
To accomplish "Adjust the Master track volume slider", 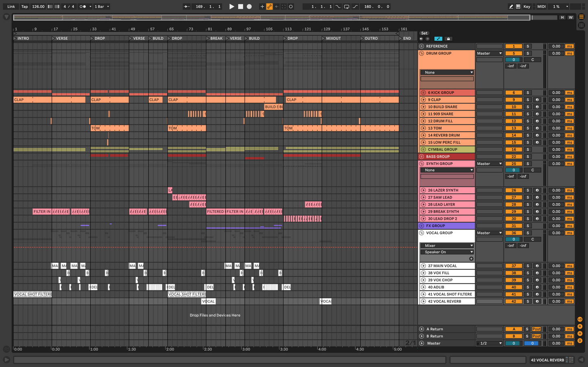I will tap(514, 343).
